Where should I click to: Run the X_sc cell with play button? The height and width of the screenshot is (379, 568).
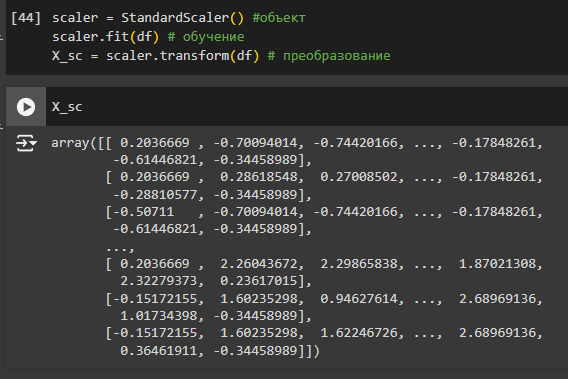[26, 107]
